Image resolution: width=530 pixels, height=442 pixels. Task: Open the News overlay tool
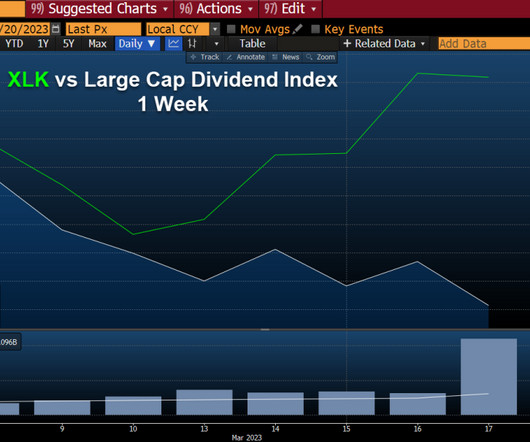286,57
